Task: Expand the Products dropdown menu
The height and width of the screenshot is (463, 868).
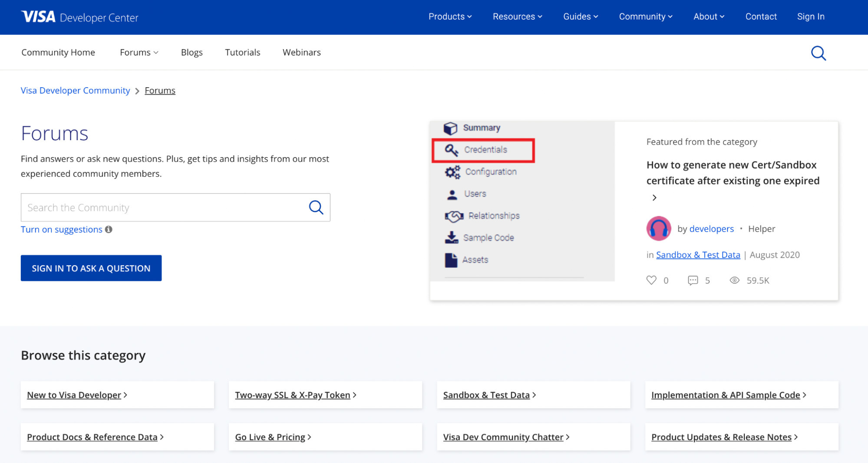Action: pos(450,16)
